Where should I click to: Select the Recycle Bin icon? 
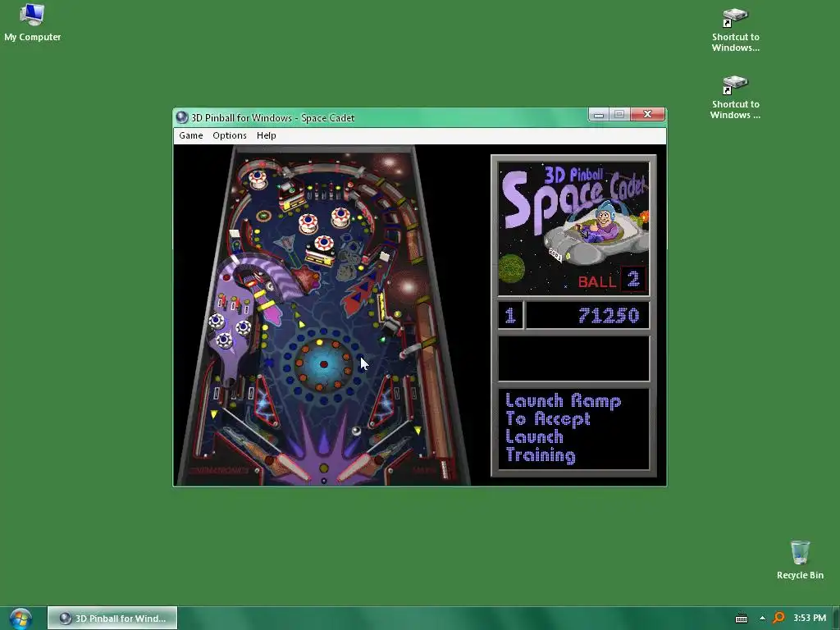[x=800, y=559]
